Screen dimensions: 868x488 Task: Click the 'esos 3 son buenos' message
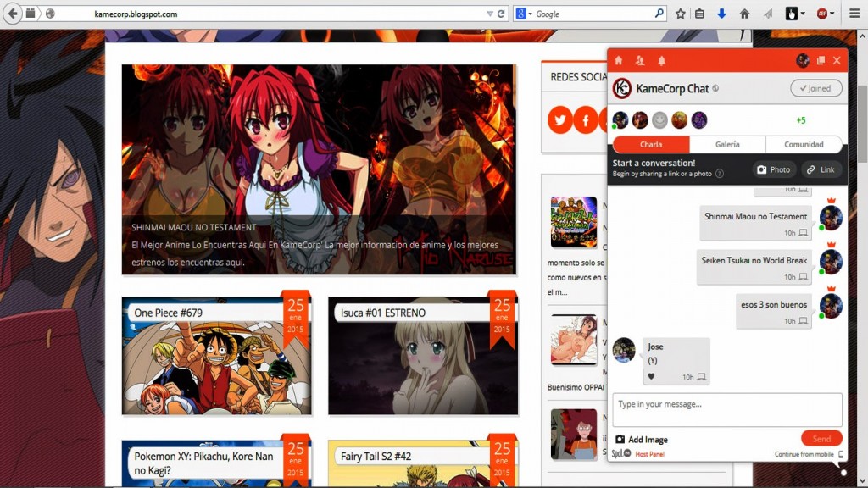pyautogui.click(x=774, y=312)
